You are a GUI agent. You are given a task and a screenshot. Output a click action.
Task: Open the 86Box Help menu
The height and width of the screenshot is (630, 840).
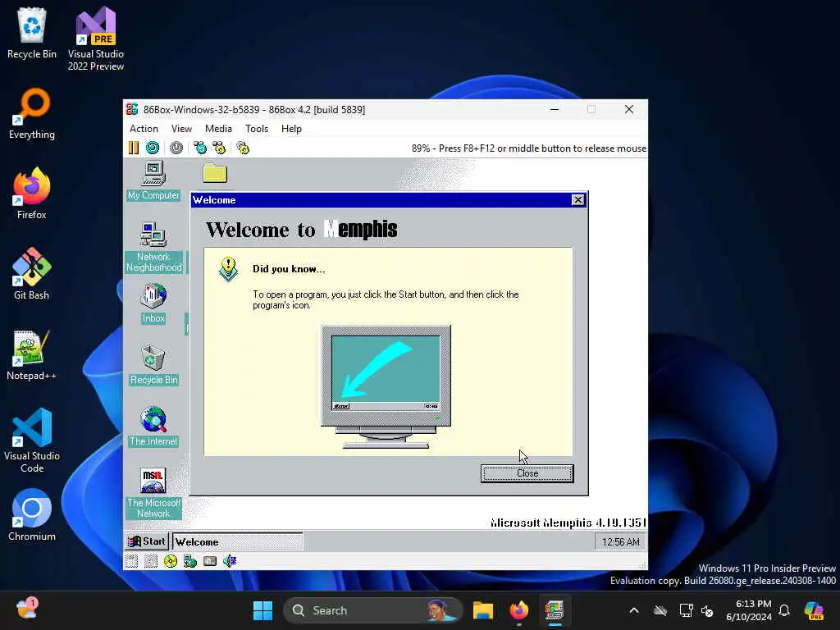(x=291, y=129)
